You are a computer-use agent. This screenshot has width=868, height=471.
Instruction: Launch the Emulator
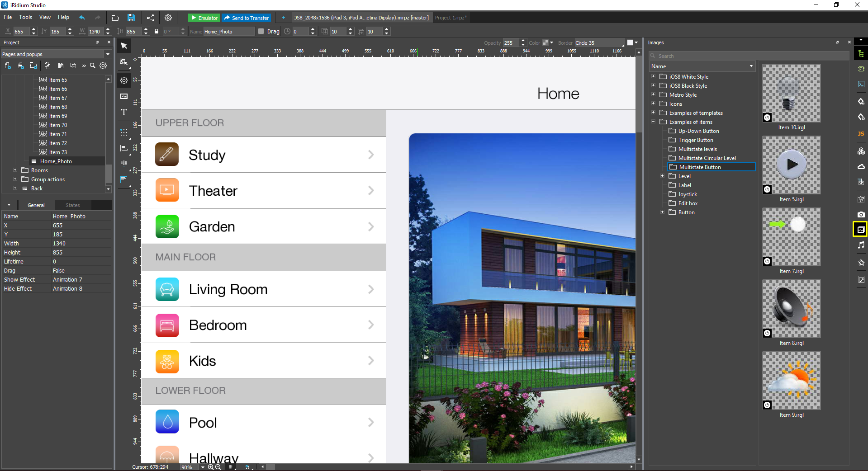coord(204,18)
